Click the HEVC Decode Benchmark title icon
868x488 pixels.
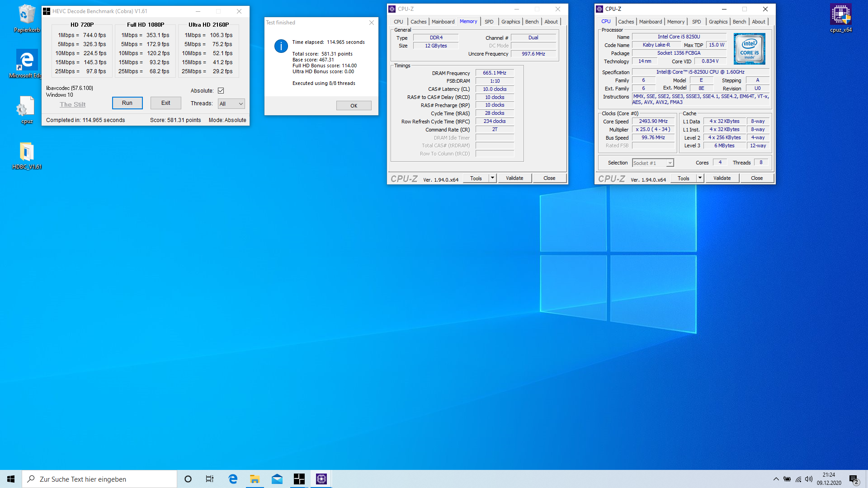point(47,11)
